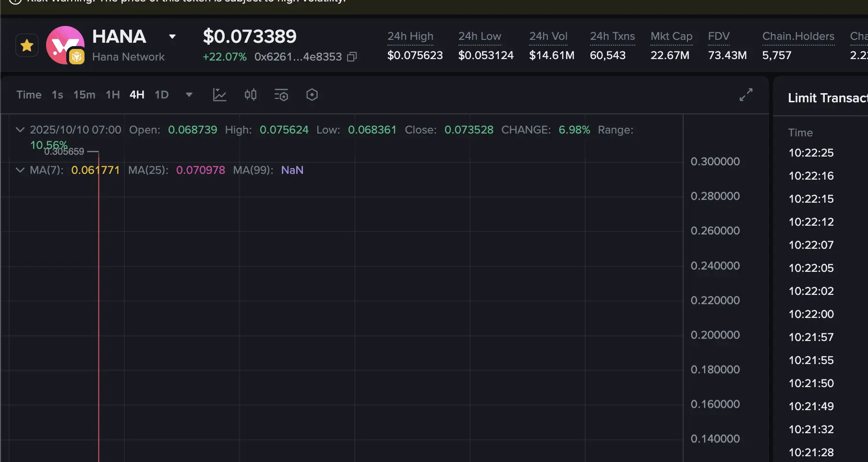
Task: Click the 60,543 transactions value
Action: [608, 55]
